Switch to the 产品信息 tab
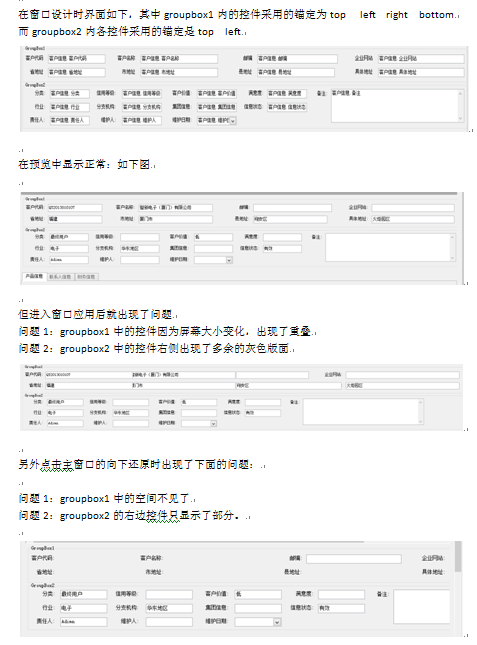Viewport: 477px width, 645px height. point(34,276)
